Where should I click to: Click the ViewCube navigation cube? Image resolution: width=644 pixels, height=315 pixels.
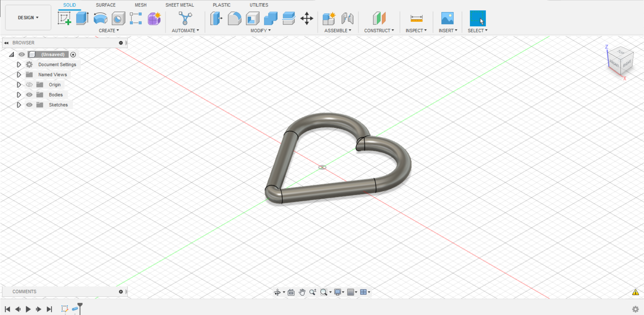tap(621, 61)
